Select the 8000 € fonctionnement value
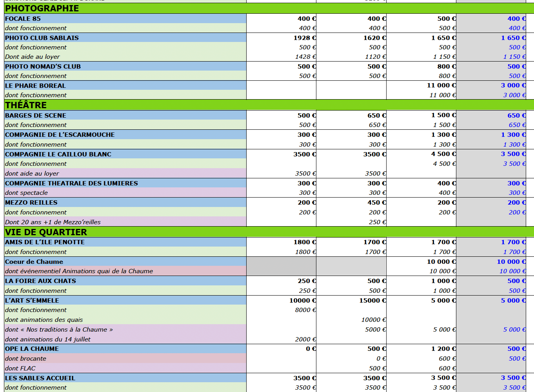534x392 pixels. pyautogui.click(x=305, y=310)
